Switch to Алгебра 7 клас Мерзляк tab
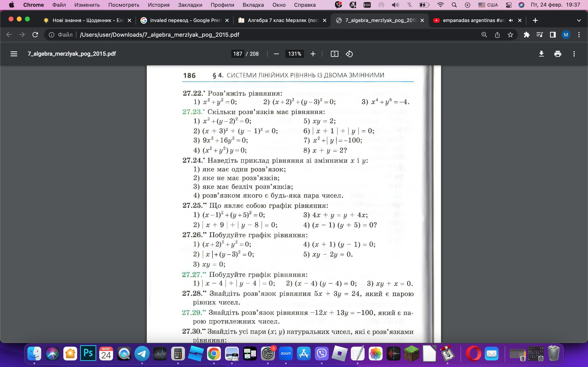Screen dimensions: 588x367 282,20
